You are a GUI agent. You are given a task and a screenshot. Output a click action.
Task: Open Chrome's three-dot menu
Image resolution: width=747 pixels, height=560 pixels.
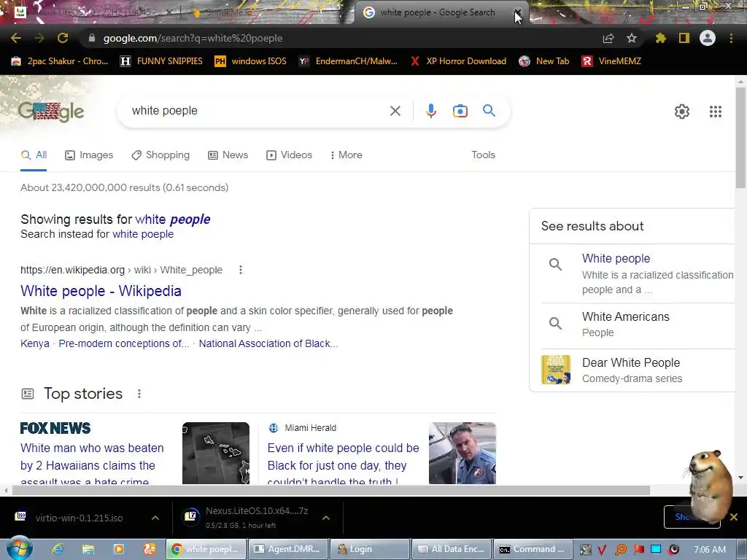click(x=731, y=38)
